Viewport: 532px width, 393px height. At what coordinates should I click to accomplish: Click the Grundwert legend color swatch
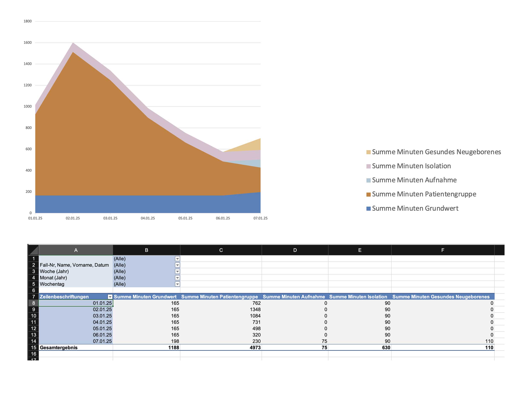(x=368, y=209)
